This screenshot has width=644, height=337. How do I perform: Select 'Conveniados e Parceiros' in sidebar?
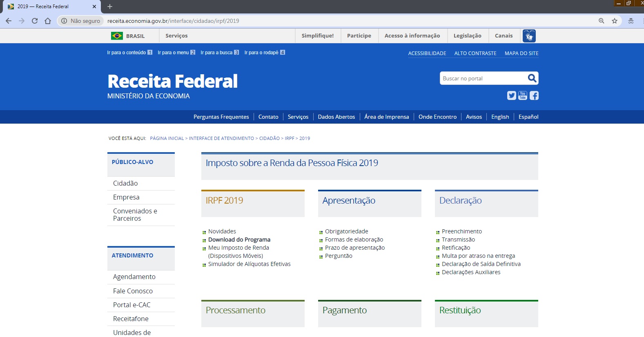(x=135, y=215)
